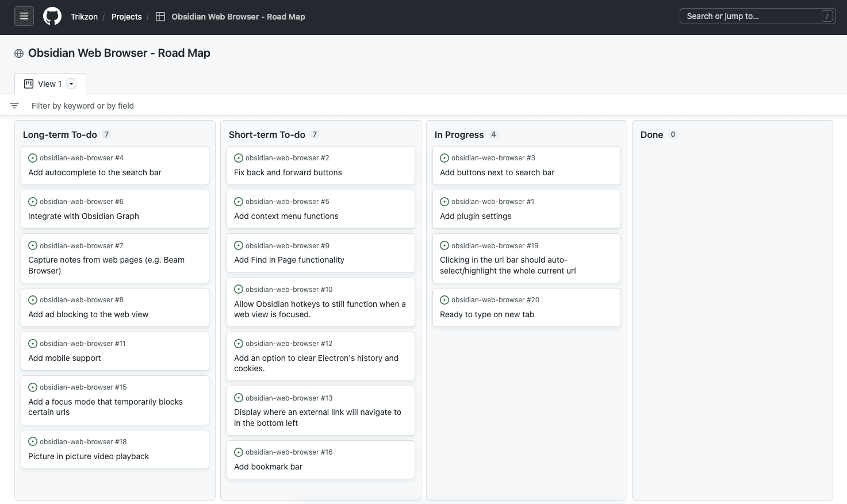847x504 pixels.
Task: Open card Clicking in the url bar should auto-select
Action: (x=508, y=265)
